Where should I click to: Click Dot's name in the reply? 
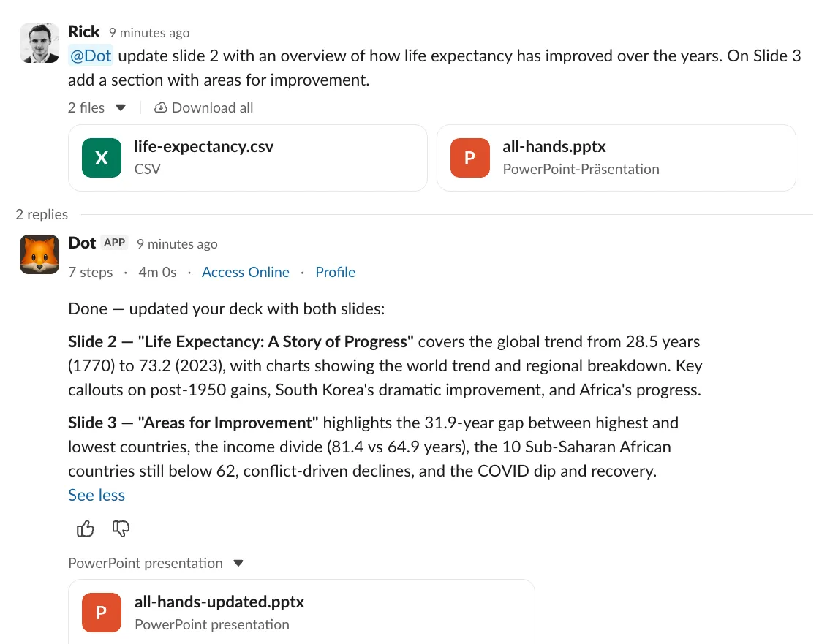click(x=81, y=243)
